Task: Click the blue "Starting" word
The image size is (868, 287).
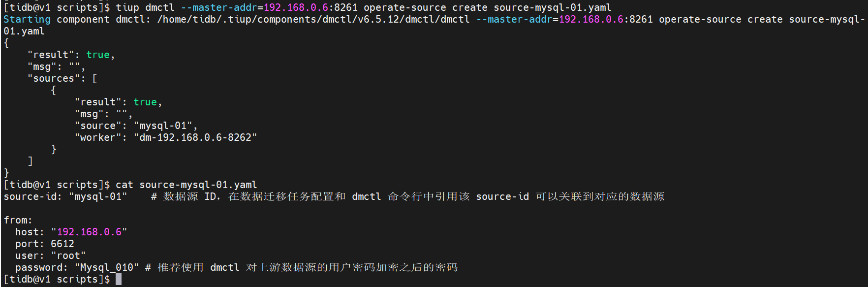Action: click(x=27, y=19)
